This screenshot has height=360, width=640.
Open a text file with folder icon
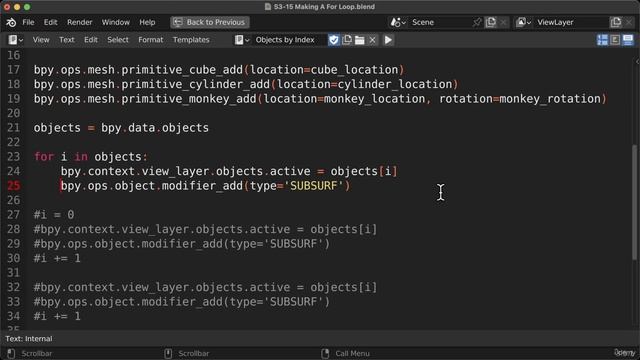click(360, 40)
